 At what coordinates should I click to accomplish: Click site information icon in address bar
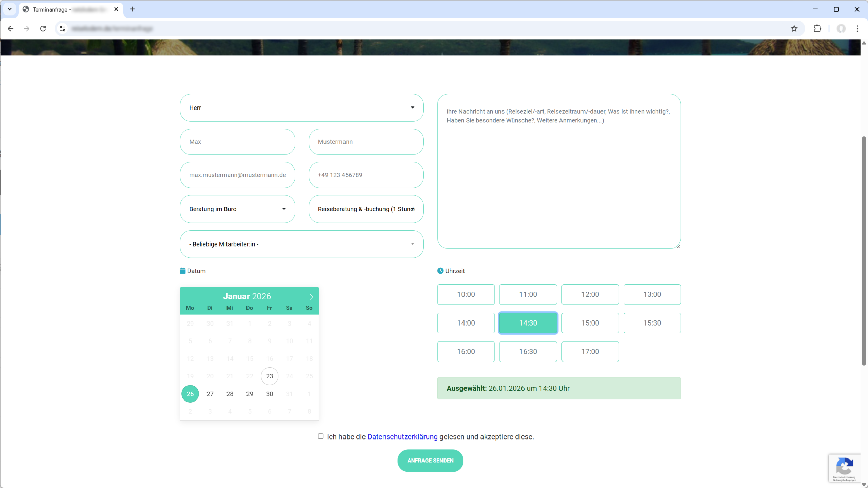(x=63, y=28)
